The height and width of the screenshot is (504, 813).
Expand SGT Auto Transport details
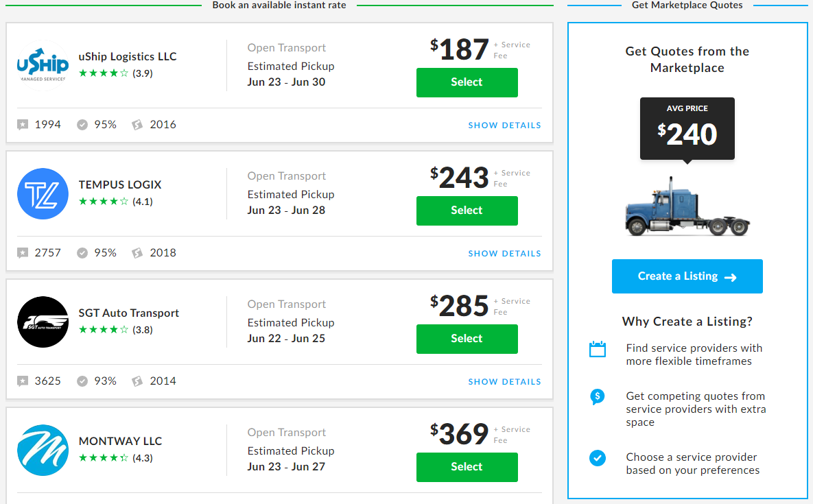pyautogui.click(x=505, y=381)
